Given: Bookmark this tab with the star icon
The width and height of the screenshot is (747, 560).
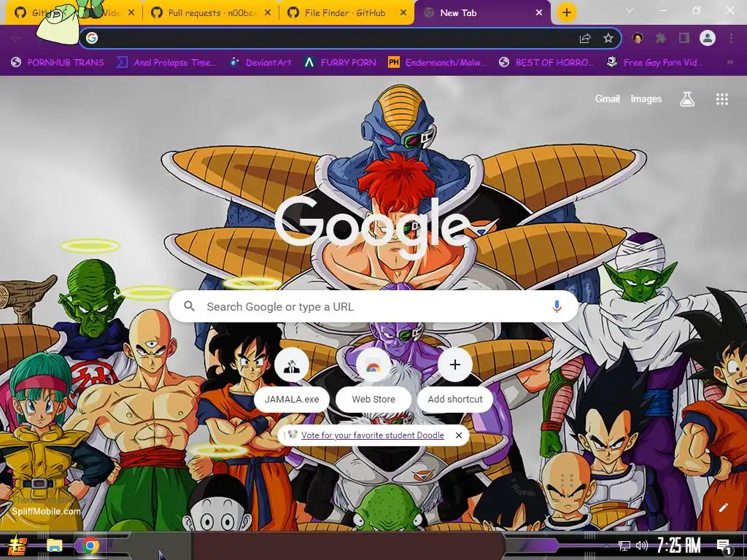Looking at the screenshot, I should 608,38.
